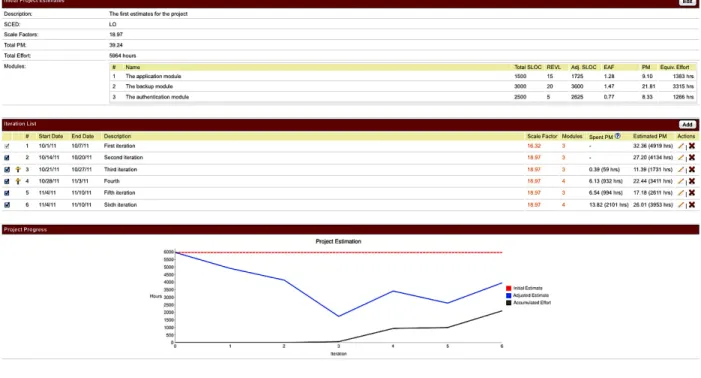Image resolution: width=701 pixels, height=378 pixels.
Task: Open the modules count link for First iteration
Action: click(x=563, y=146)
